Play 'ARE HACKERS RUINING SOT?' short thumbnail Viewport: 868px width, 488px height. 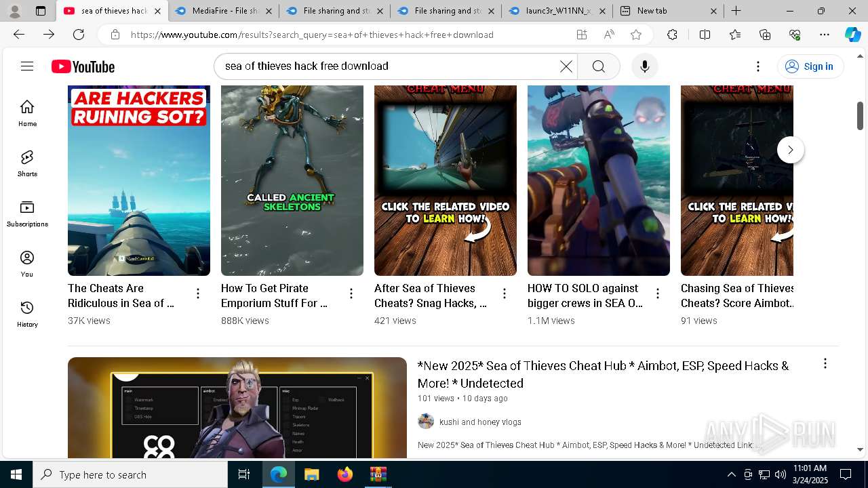click(139, 180)
